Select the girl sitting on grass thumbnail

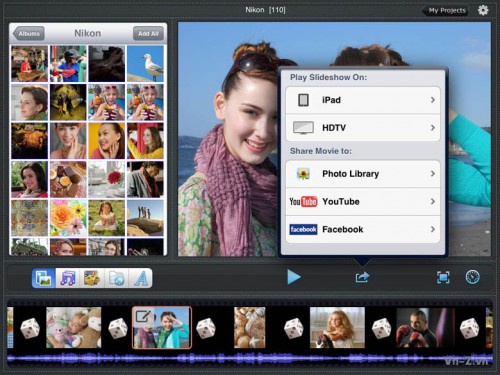pyautogui.click(x=107, y=218)
